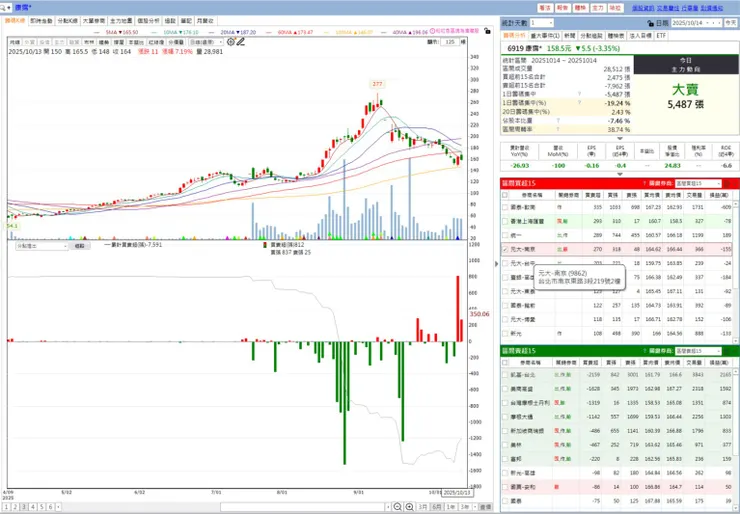
Task: Click the 今天 button
Action: coord(731,23)
